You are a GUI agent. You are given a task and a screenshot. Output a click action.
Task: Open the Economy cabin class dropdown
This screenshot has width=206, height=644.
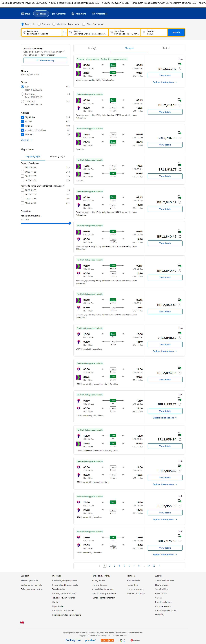click(73, 24)
